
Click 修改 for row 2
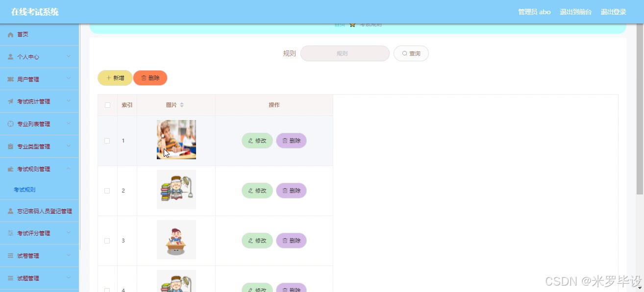pos(257,191)
